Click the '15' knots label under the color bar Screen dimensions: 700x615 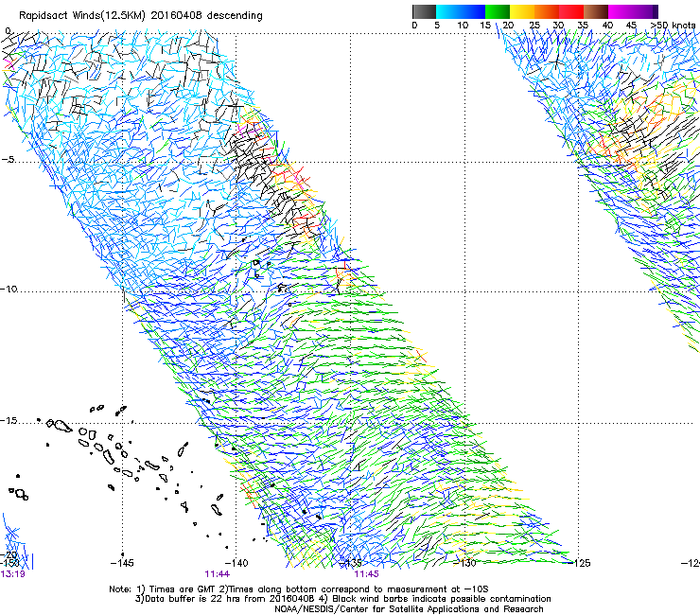click(x=485, y=26)
